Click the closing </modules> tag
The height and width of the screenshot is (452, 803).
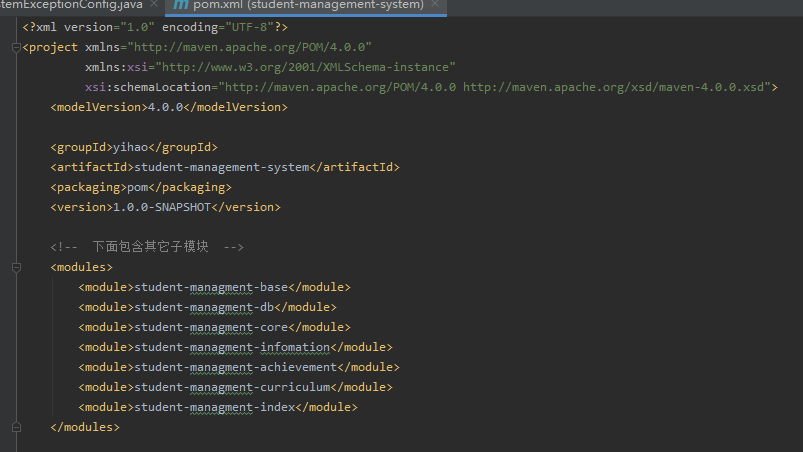85,426
